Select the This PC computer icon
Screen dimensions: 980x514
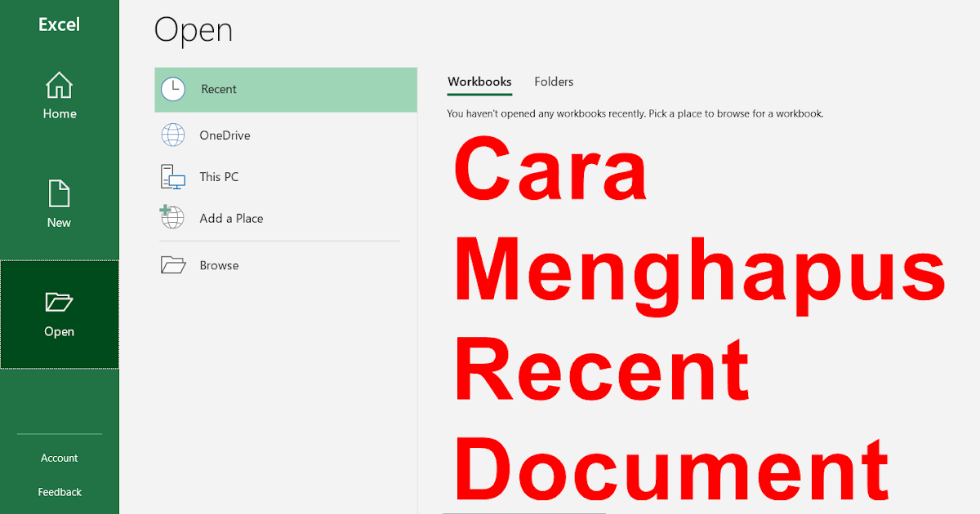(x=171, y=176)
